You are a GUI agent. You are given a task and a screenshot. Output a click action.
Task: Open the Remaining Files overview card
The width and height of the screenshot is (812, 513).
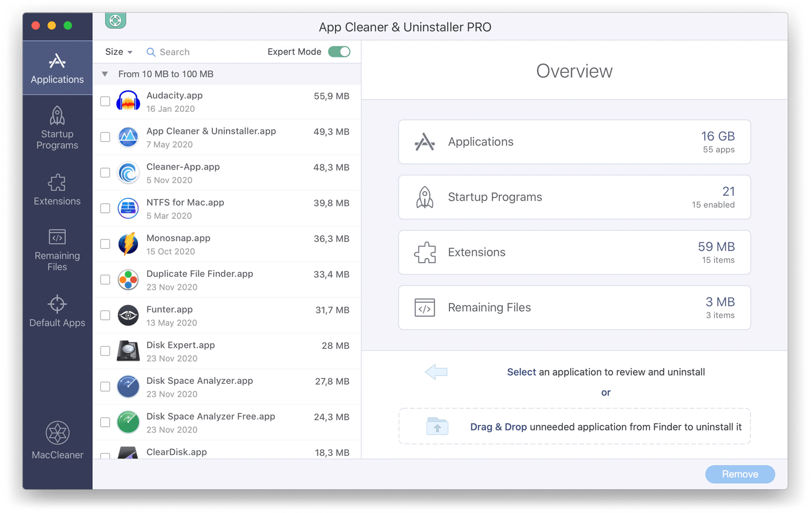tap(574, 307)
